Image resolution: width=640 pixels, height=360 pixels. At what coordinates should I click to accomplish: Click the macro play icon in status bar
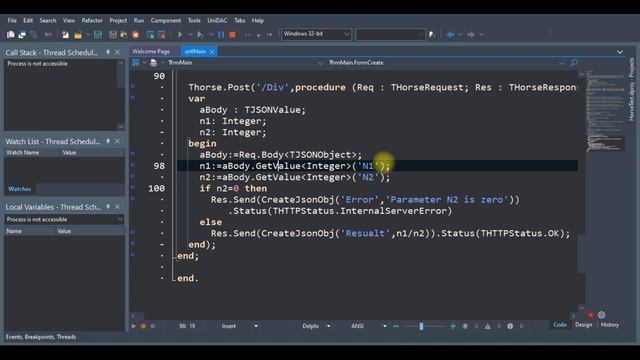point(133,326)
